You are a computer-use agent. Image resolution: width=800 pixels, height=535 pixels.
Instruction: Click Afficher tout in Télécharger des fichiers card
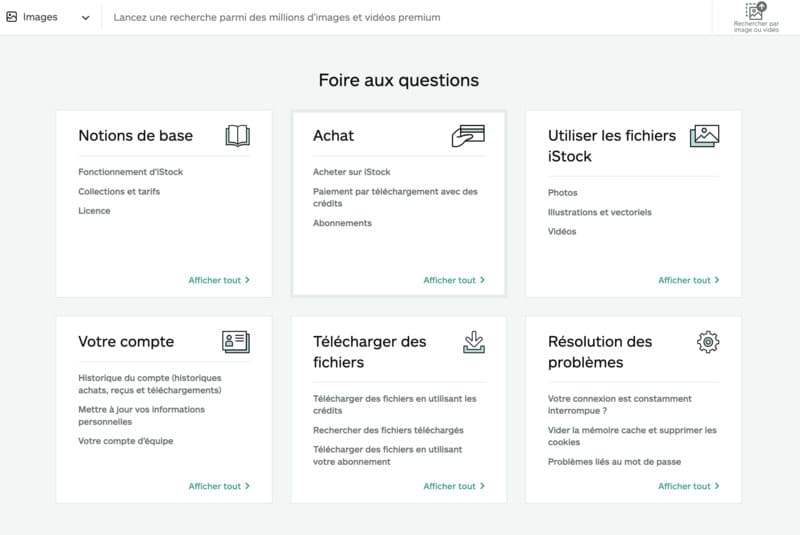click(454, 486)
